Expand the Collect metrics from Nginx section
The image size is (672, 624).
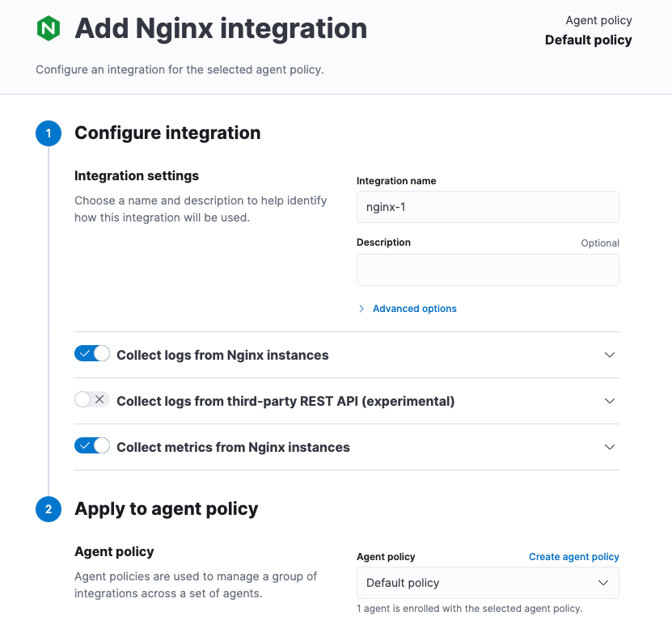coord(609,447)
